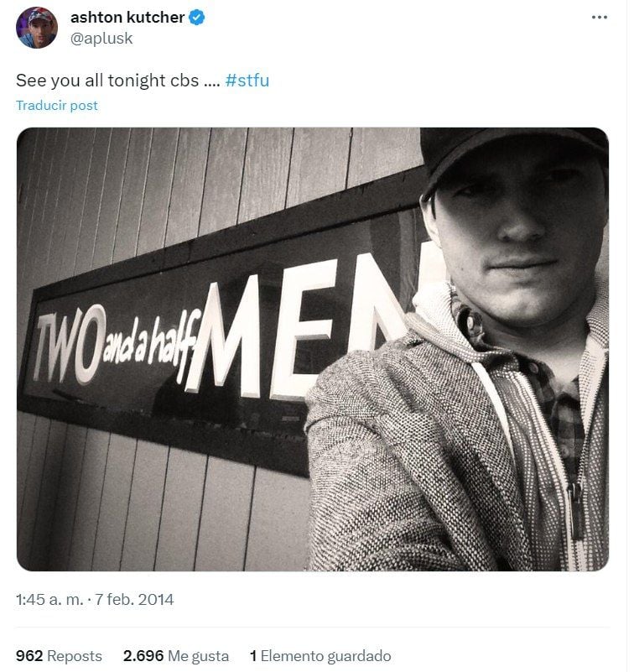Click the 2.696 likes count number
634x672 pixels.
(x=143, y=656)
